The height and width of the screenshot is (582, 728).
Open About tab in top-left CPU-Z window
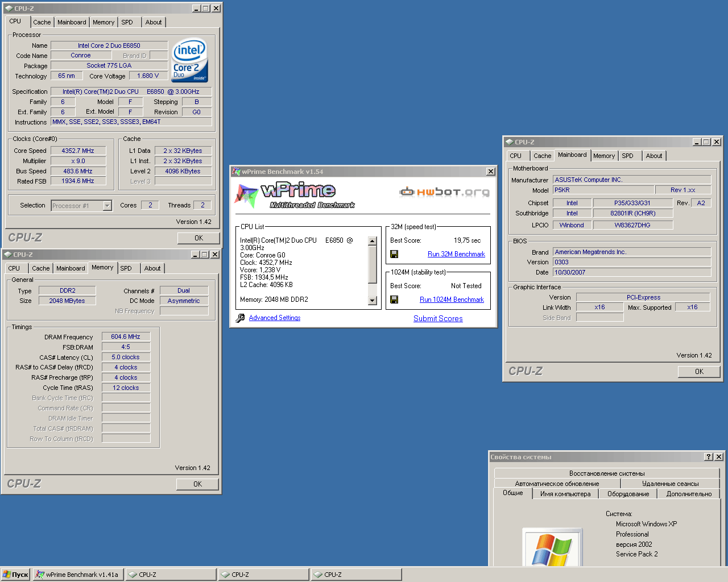point(154,22)
